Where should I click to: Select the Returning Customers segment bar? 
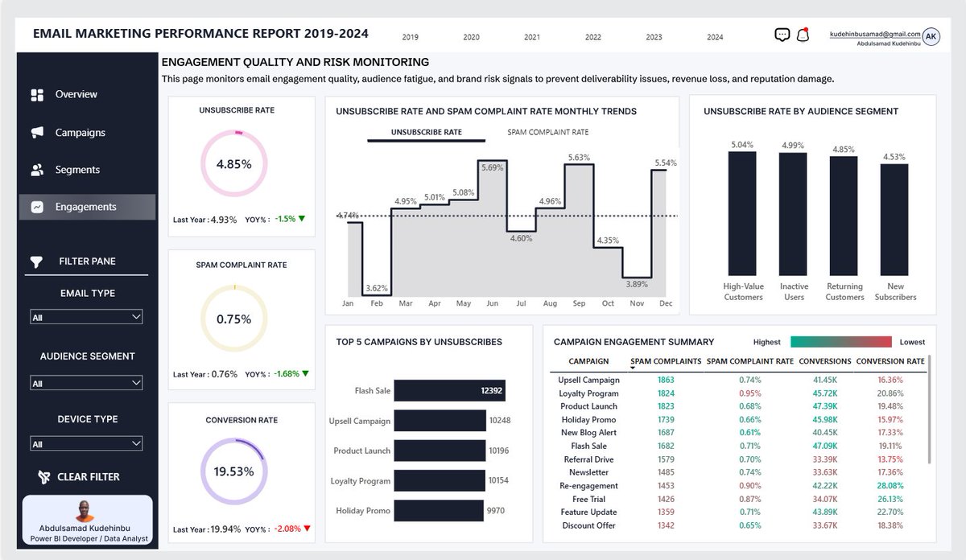[x=844, y=216]
